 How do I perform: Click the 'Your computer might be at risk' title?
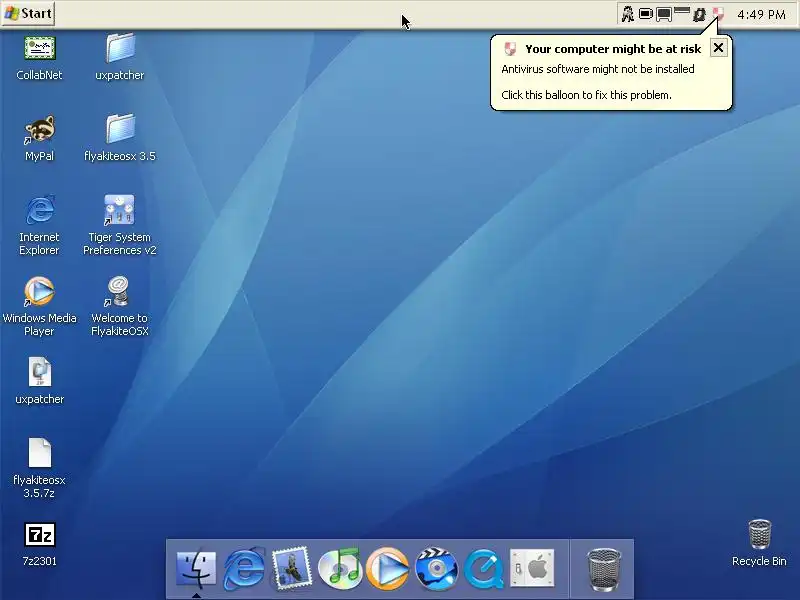point(613,49)
